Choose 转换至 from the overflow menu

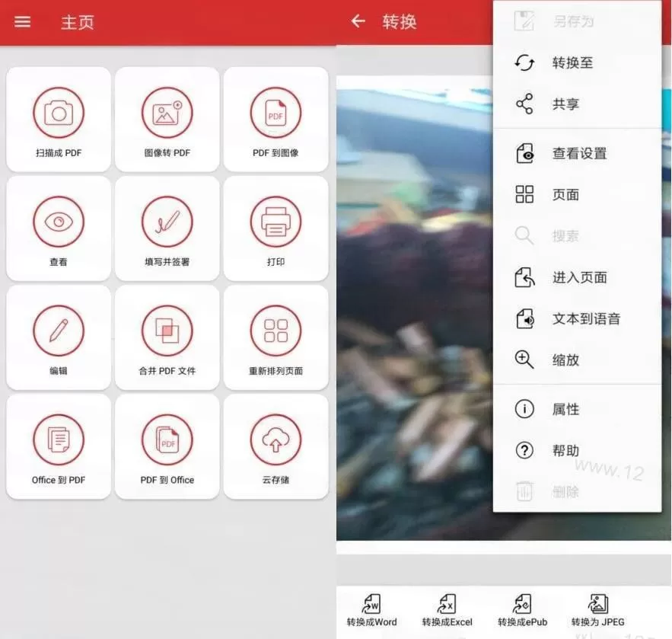tap(578, 63)
